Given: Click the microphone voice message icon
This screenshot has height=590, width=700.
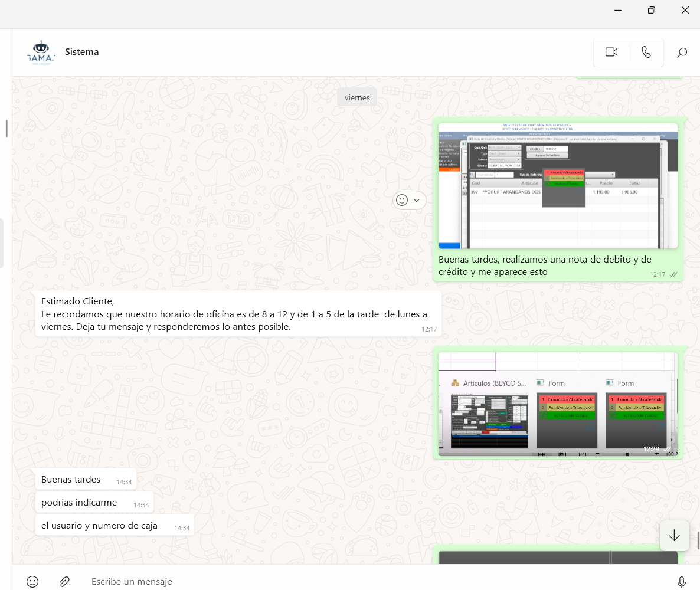Looking at the screenshot, I should pos(682,581).
